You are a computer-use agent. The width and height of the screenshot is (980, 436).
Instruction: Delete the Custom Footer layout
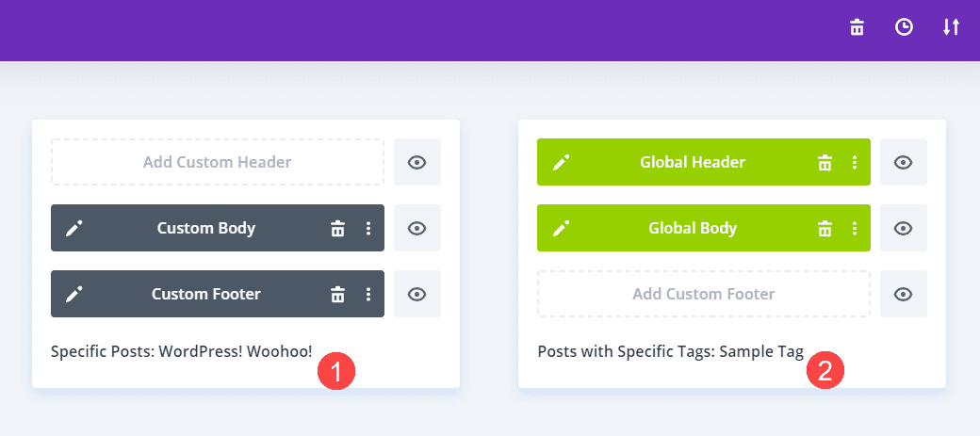pyautogui.click(x=337, y=294)
